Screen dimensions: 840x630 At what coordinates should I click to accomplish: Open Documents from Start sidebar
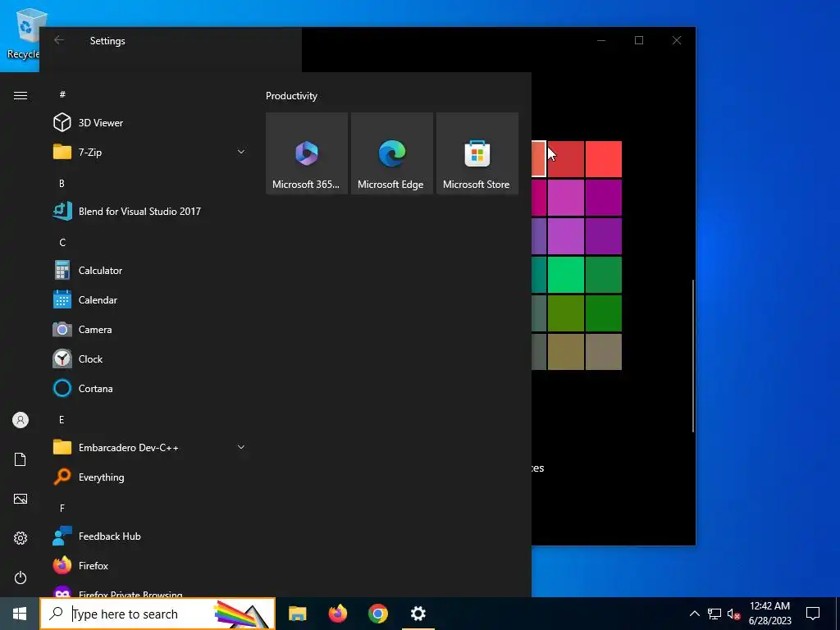(21, 459)
